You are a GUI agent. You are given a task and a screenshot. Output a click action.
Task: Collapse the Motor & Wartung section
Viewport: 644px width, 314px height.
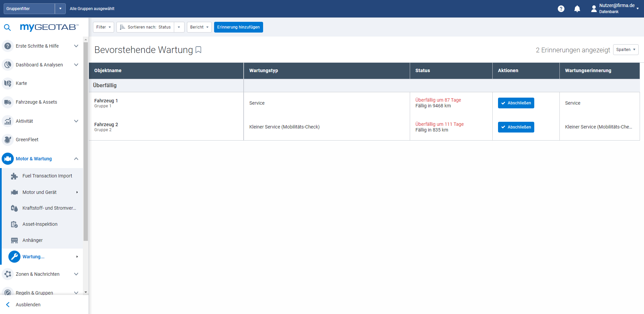pos(76,159)
